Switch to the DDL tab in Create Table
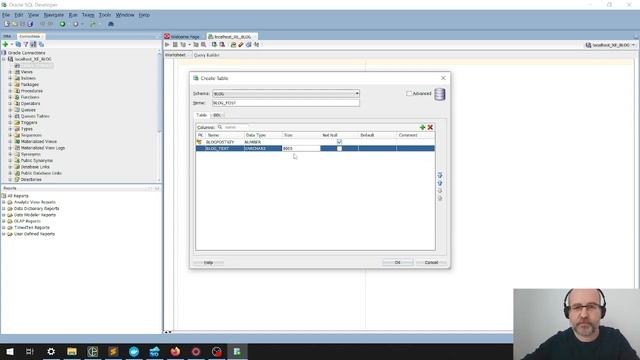640x360 pixels. (217, 115)
